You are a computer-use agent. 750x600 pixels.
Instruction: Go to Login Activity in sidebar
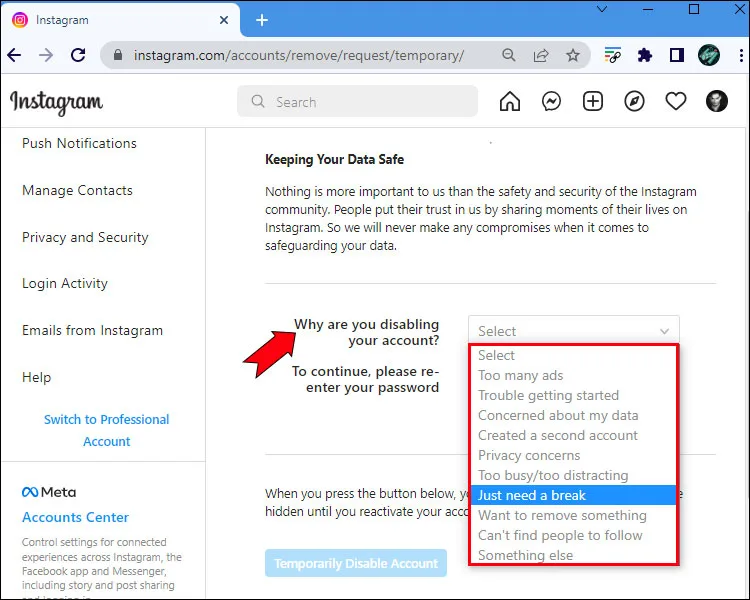65,283
